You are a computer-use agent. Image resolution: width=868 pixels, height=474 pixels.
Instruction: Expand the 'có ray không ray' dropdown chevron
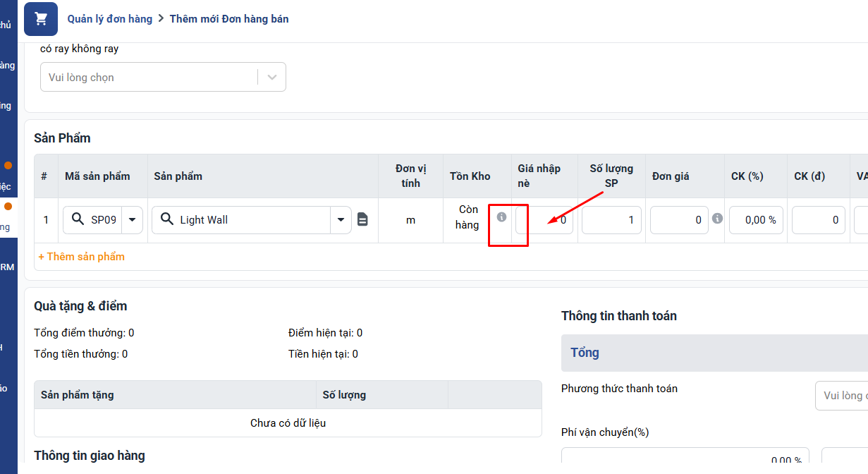coord(272,78)
